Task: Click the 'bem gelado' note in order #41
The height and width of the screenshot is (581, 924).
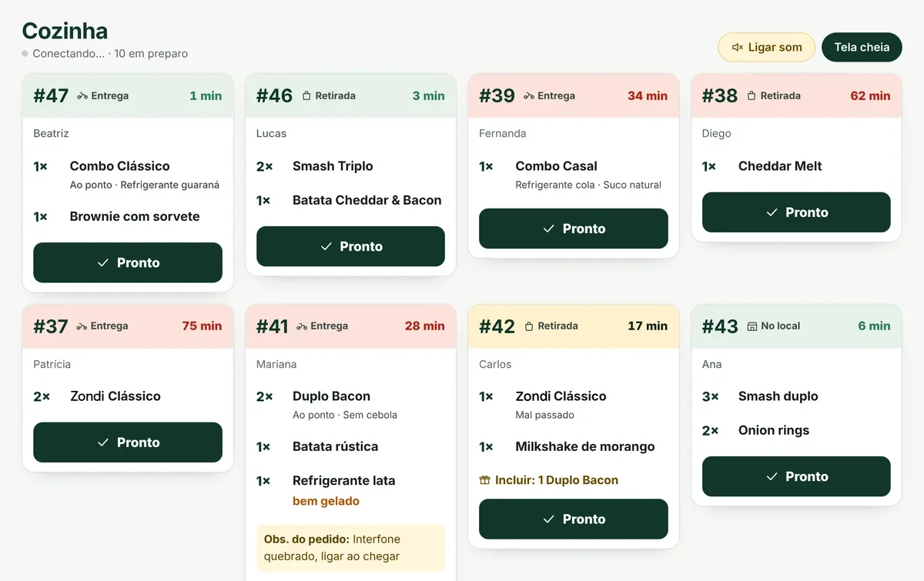Action: point(326,501)
